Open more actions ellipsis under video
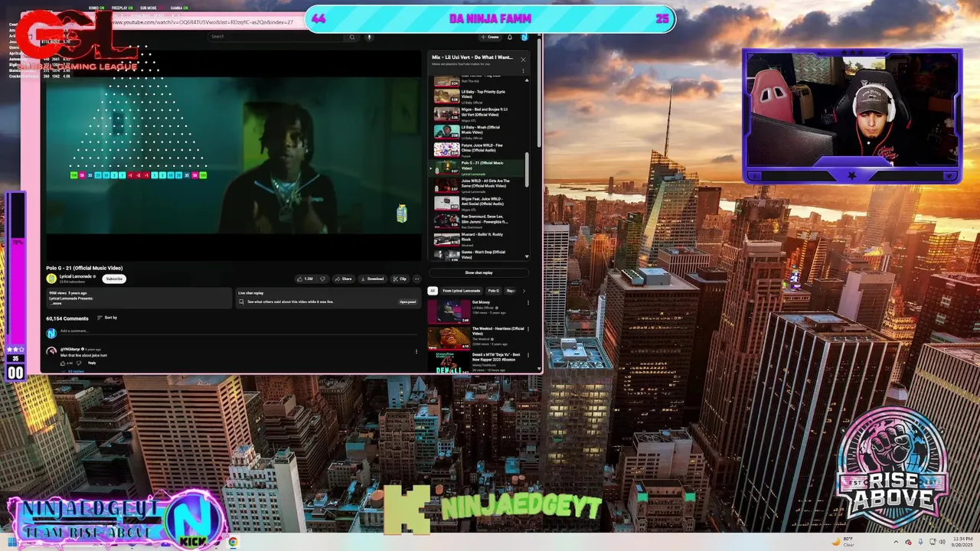Image resolution: width=980 pixels, height=551 pixels. [x=416, y=279]
